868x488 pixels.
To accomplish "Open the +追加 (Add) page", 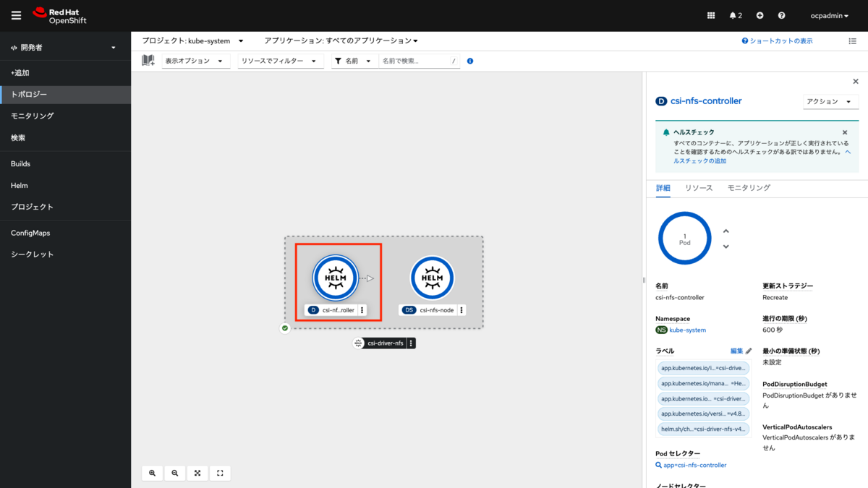I will click(x=66, y=73).
